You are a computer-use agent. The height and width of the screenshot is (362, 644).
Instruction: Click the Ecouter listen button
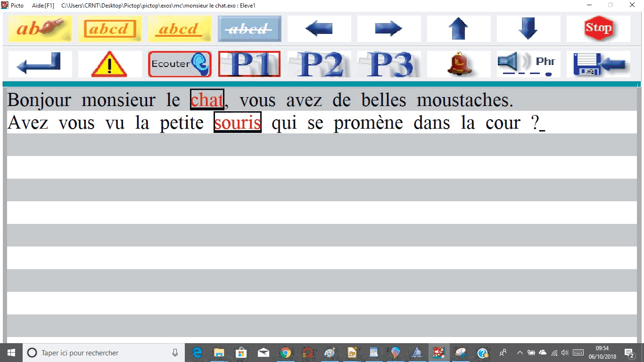tap(180, 64)
